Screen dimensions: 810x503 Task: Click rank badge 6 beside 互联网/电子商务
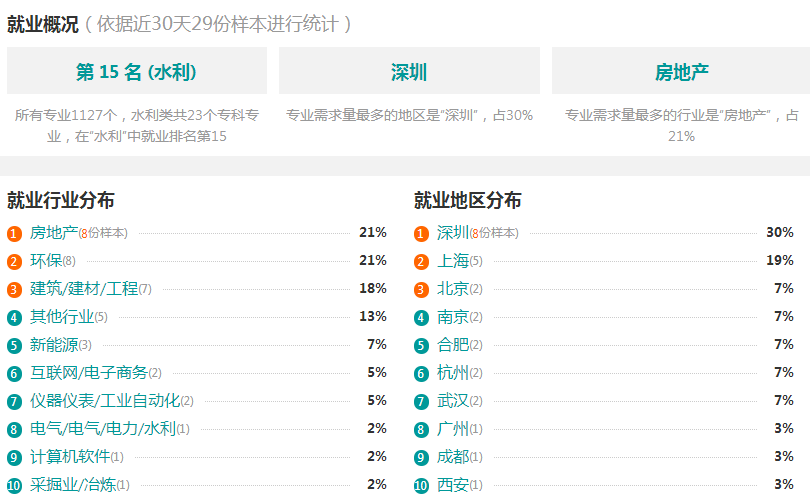pos(14,373)
